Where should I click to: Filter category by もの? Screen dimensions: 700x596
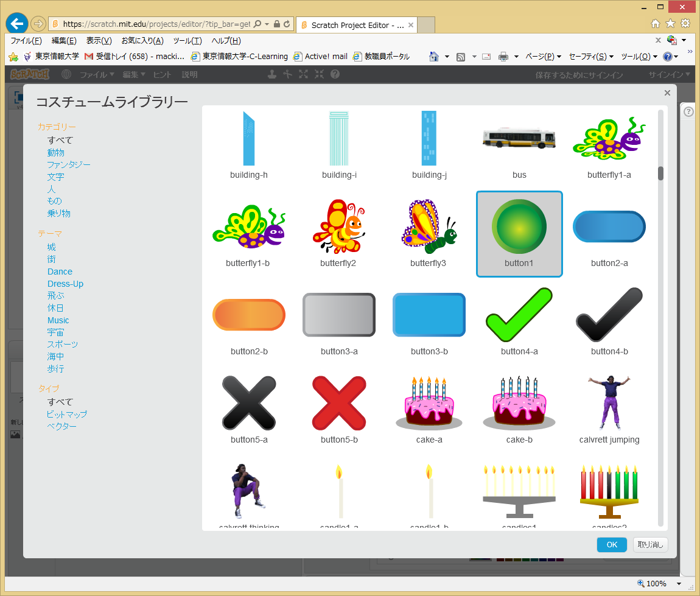tap(54, 202)
